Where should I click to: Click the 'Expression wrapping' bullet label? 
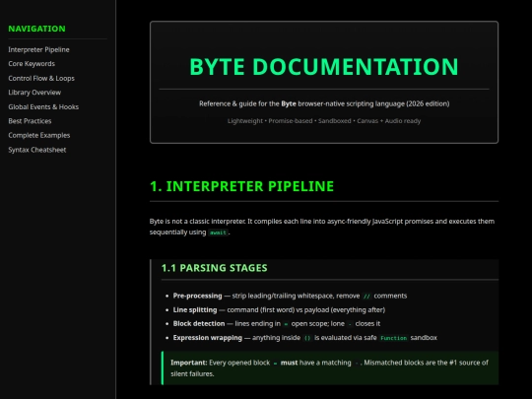pyautogui.click(x=208, y=338)
